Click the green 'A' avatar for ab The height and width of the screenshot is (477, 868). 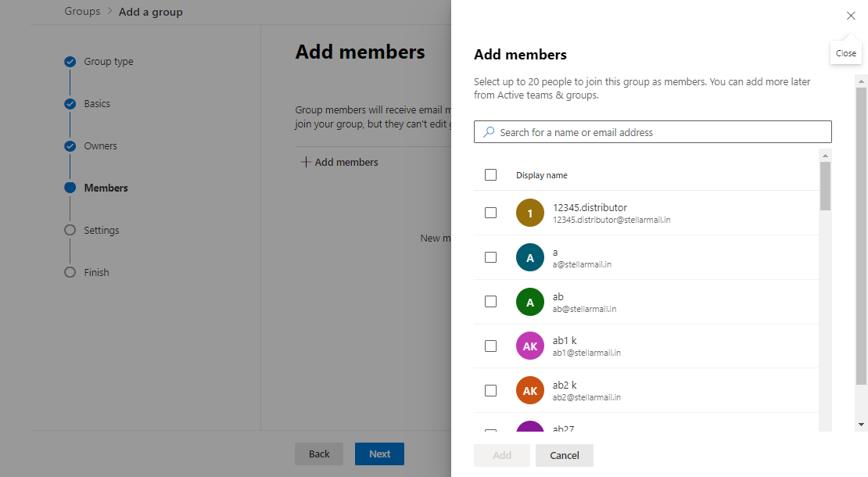(x=529, y=302)
